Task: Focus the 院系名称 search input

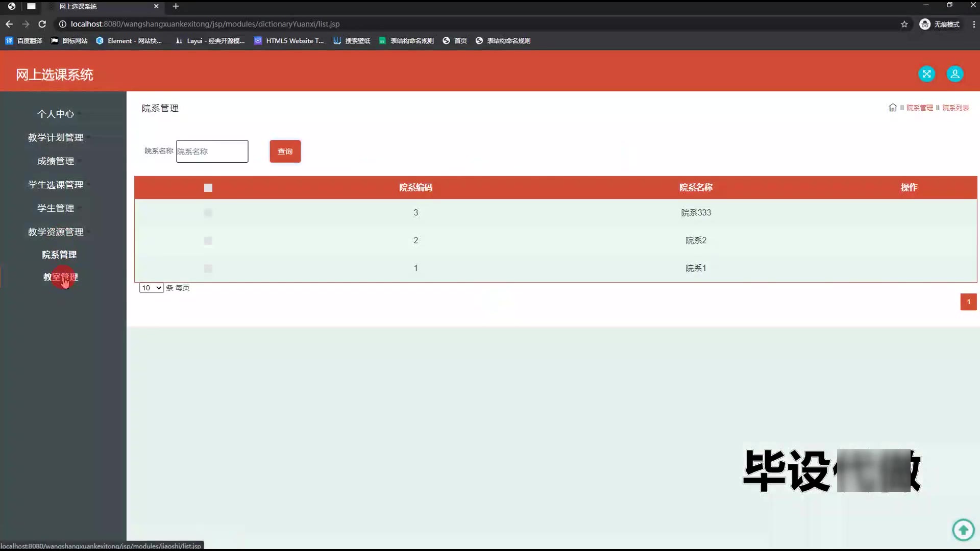Action: pyautogui.click(x=212, y=151)
